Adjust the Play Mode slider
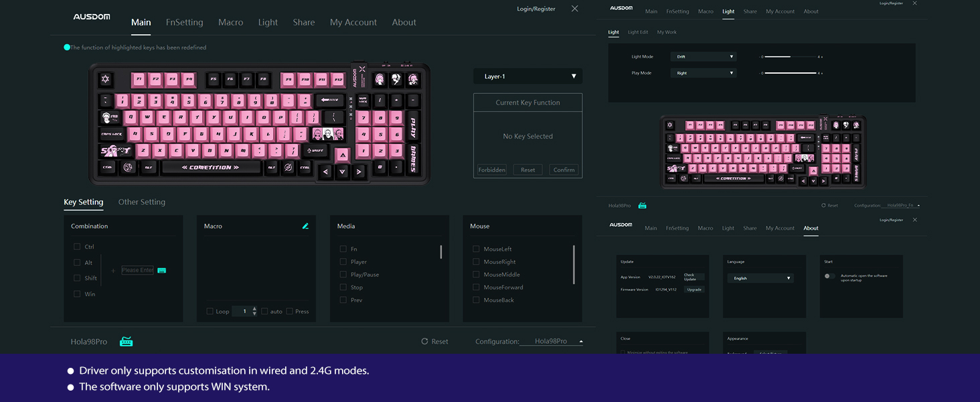This screenshot has width=980, height=402. (x=790, y=73)
